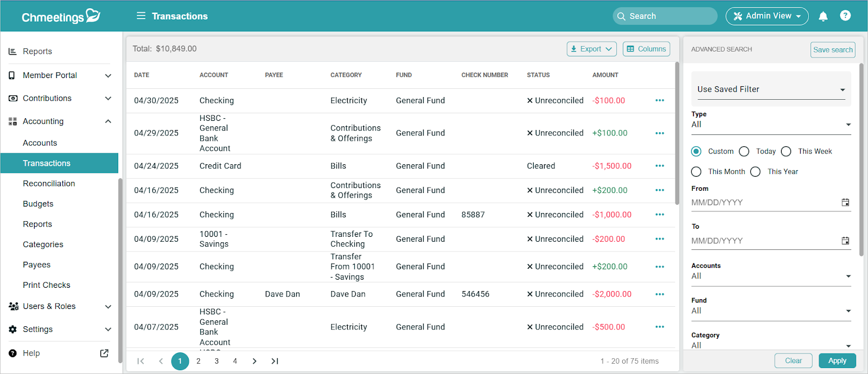Click the search magnifier icon
This screenshot has height=374, width=868.
click(621, 16)
